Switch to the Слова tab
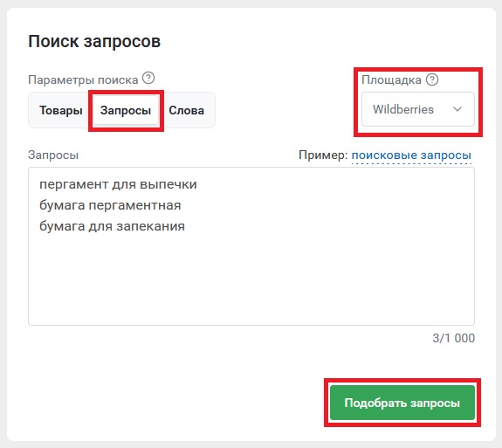This screenshot has height=448, width=502. 186,111
